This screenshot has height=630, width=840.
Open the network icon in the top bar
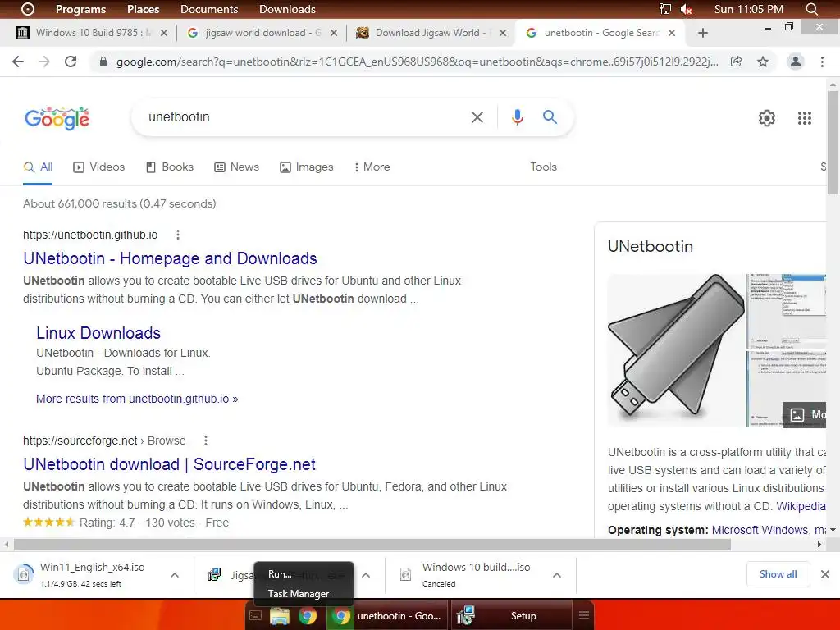[664, 9]
